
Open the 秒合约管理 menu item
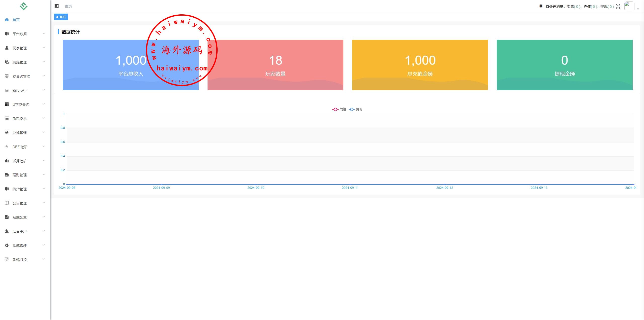(21, 76)
